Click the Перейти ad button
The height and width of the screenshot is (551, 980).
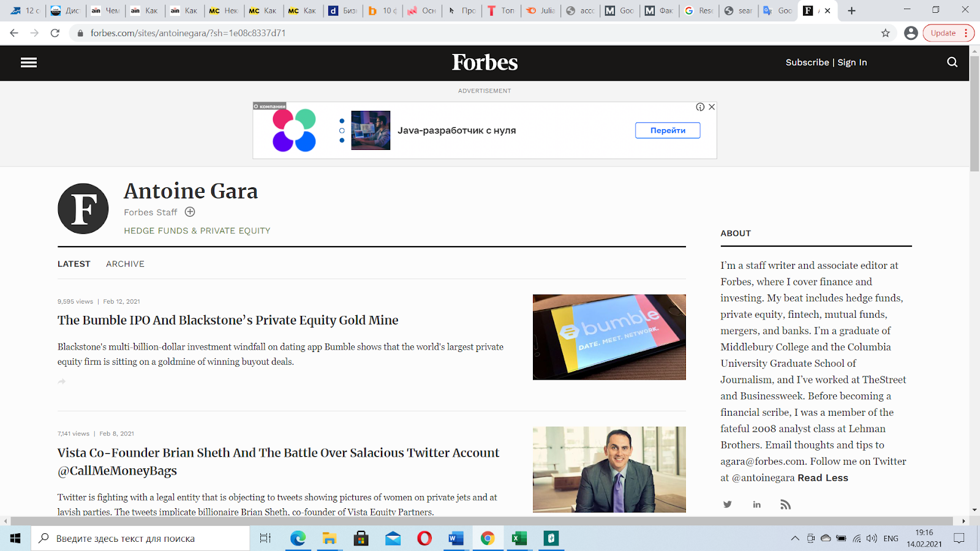pyautogui.click(x=668, y=130)
